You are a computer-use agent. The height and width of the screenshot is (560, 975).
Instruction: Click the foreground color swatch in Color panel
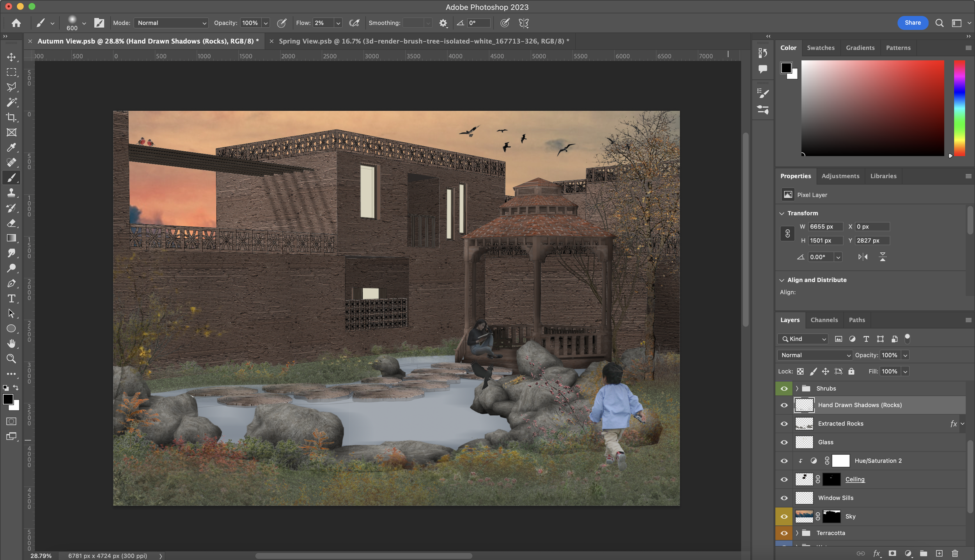[786, 68]
